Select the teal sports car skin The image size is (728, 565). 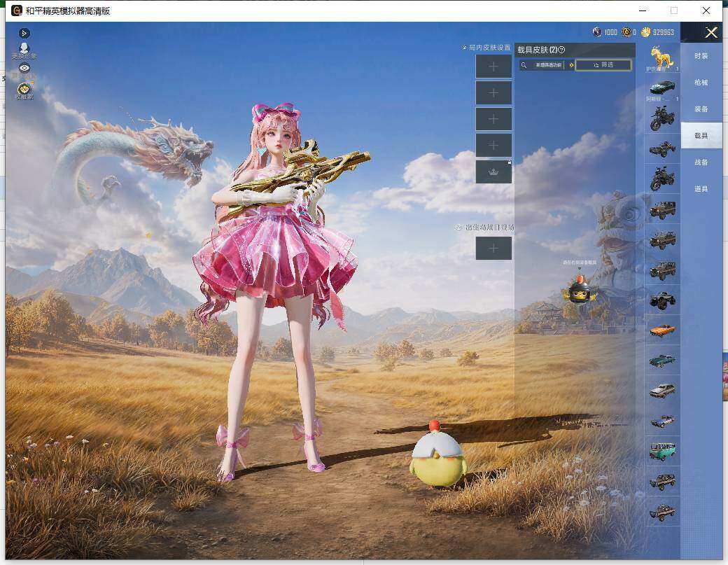click(662, 88)
